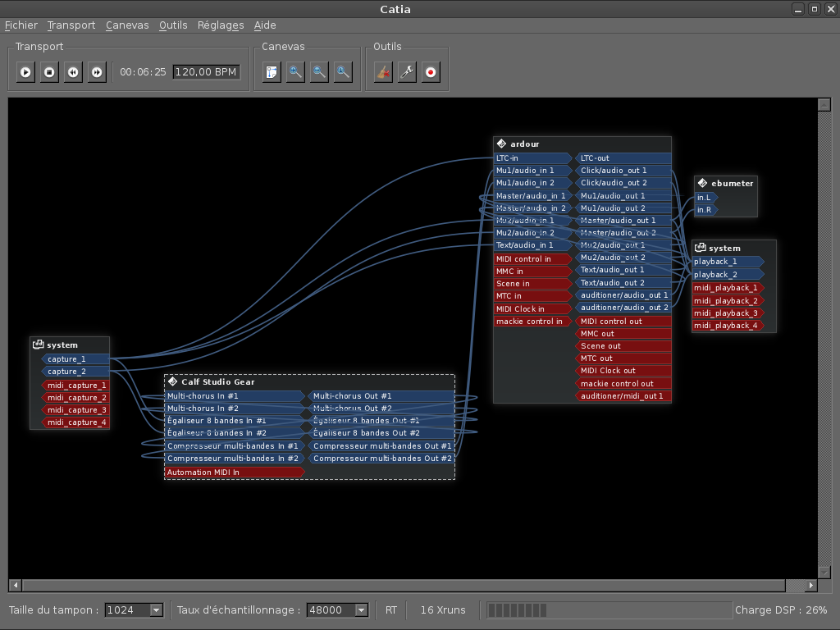Click the 120,00 BPM field
This screenshot has height=630, width=840.
206,72
